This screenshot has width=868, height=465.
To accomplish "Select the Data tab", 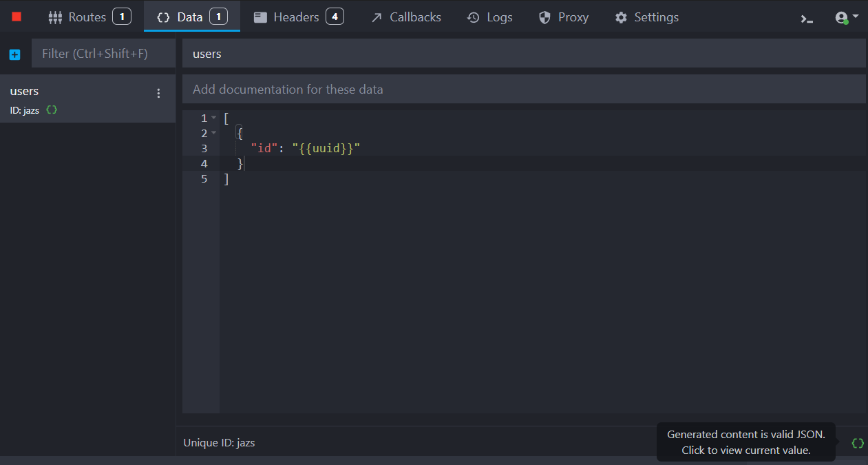I will (x=191, y=17).
